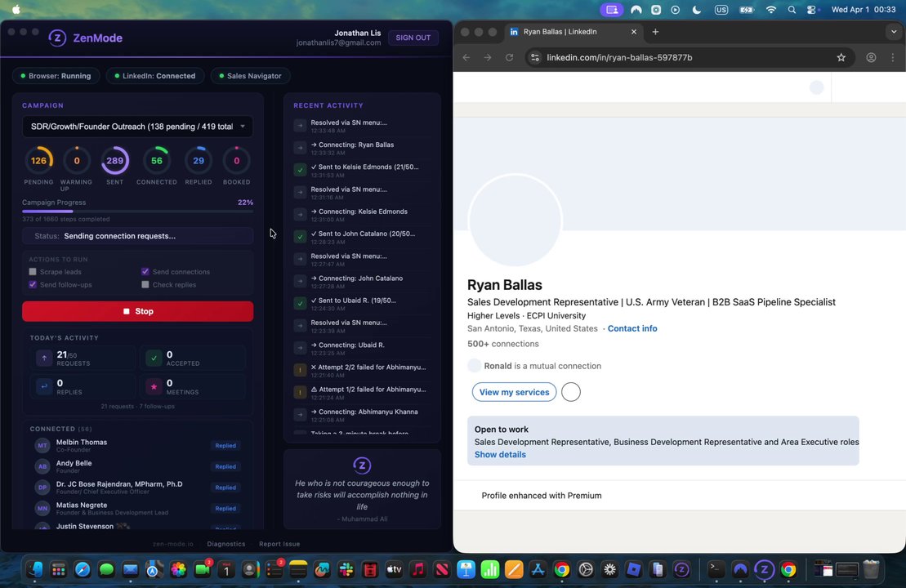The width and height of the screenshot is (906, 588).
Task: Click the Sent 289 ring gauge
Action: 115,161
